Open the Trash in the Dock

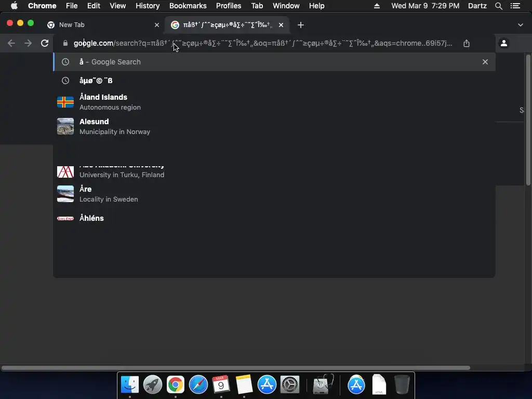(402, 385)
